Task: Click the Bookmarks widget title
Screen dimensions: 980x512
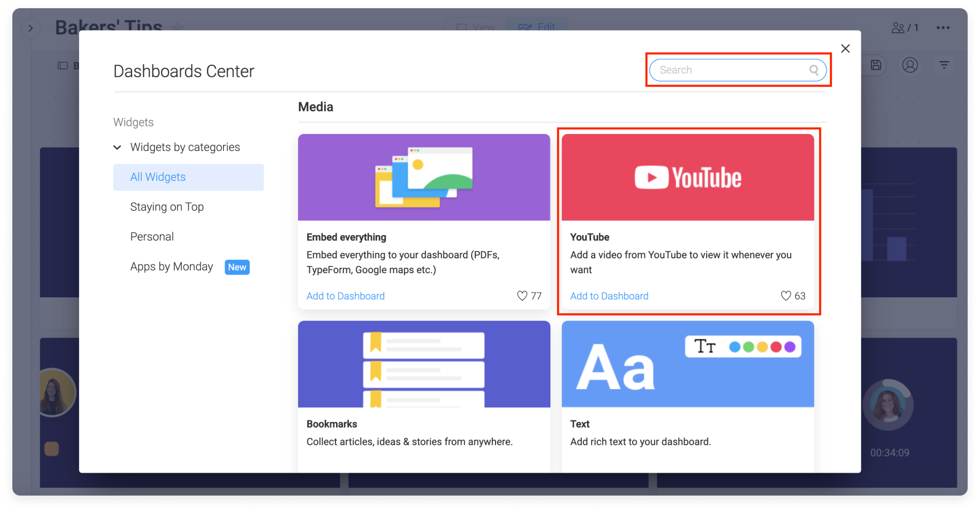Action: click(x=331, y=424)
